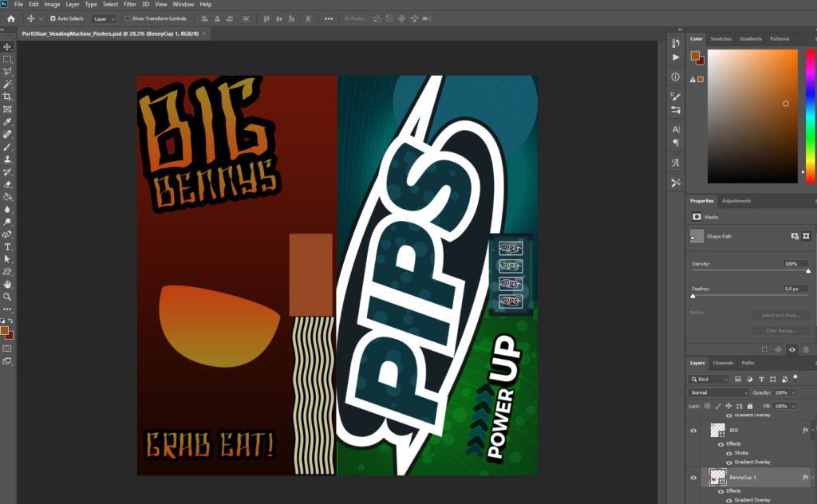
Task: Hide the BennyCup 1 layer
Action: pos(693,478)
